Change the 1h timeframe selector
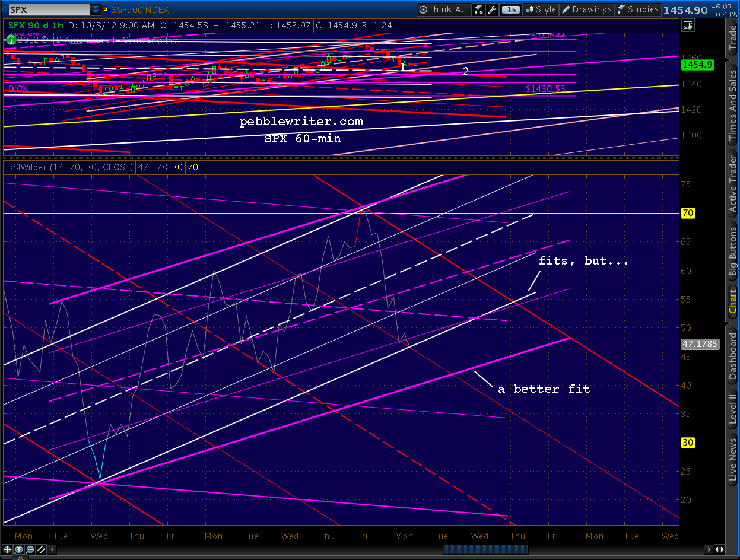This screenshot has width=740, height=560. coord(509,9)
